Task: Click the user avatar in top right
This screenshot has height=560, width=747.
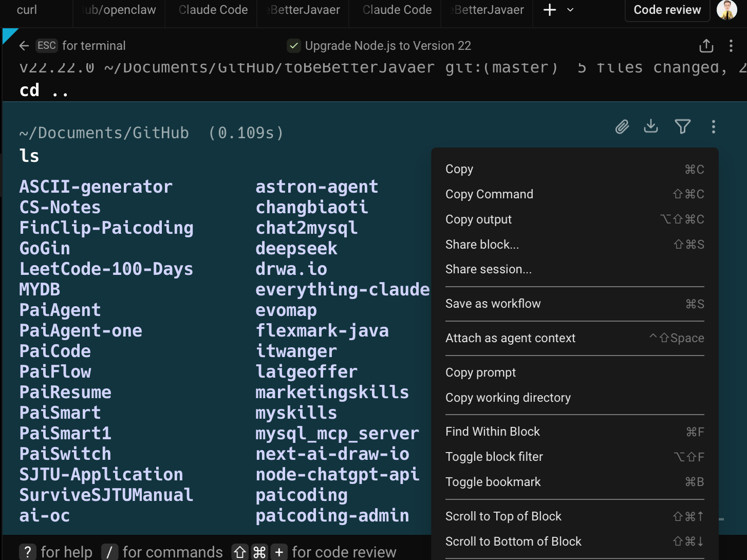Action: (726, 10)
